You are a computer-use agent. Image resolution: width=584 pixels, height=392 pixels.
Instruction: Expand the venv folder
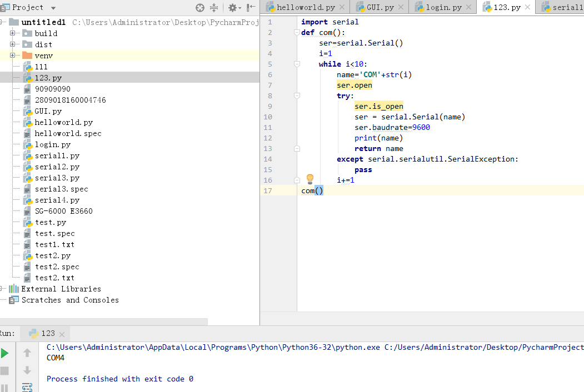click(x=12, y=56)
